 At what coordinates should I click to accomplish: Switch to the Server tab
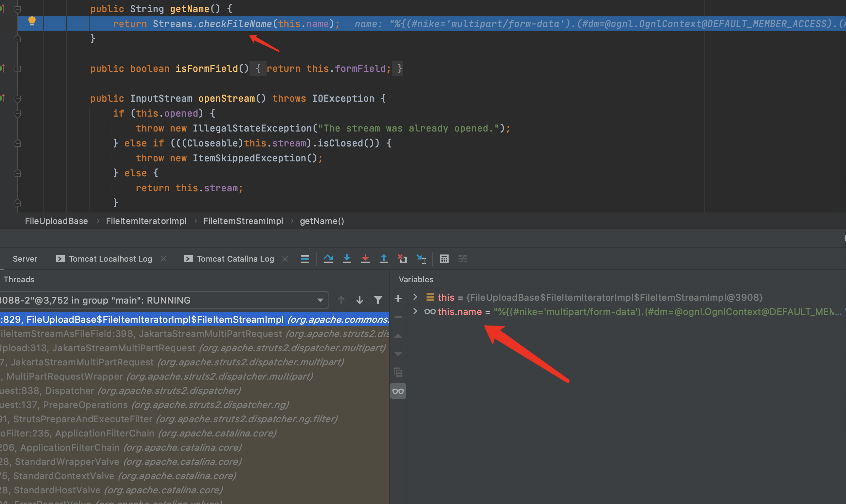coord(25,259)
